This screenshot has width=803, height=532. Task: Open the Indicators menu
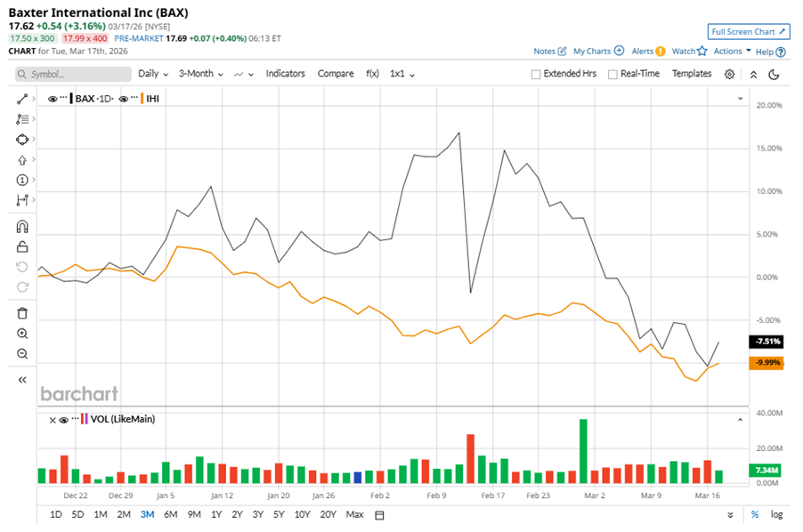[x=285, y=74]
